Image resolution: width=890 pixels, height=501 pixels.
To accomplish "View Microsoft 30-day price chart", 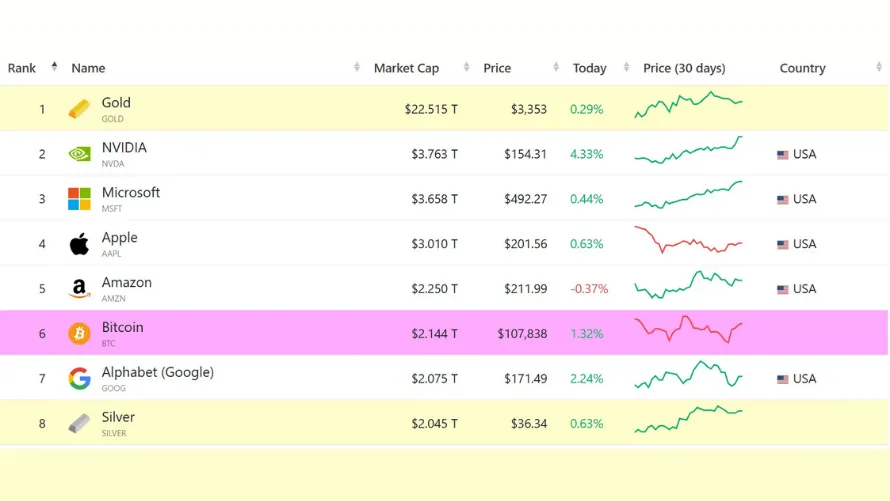I will tap(689, 195).
